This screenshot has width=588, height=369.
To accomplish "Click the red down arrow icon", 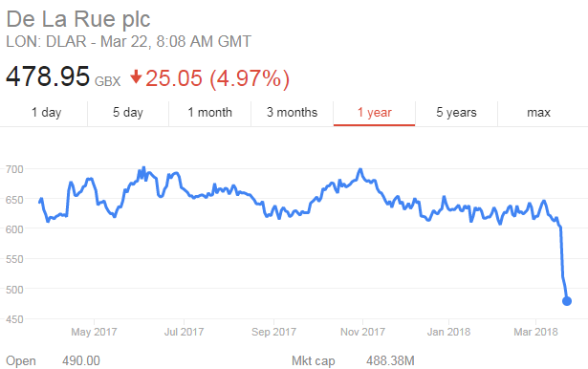I will click(x=136, y=76).
